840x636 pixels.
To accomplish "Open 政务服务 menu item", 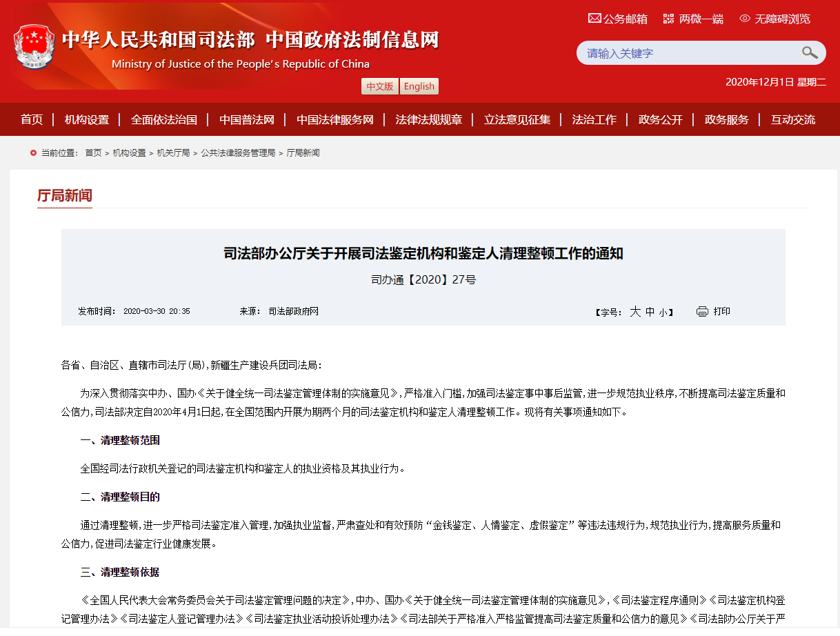I will pyautogui.click(x=727, y=119).
